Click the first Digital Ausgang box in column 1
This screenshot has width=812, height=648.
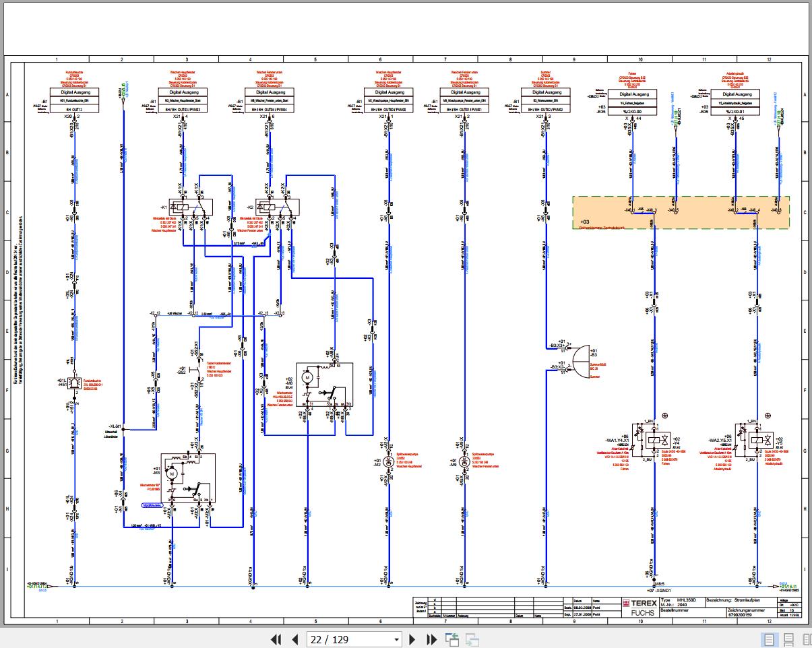pyautogui.click(x=74, y=93)
